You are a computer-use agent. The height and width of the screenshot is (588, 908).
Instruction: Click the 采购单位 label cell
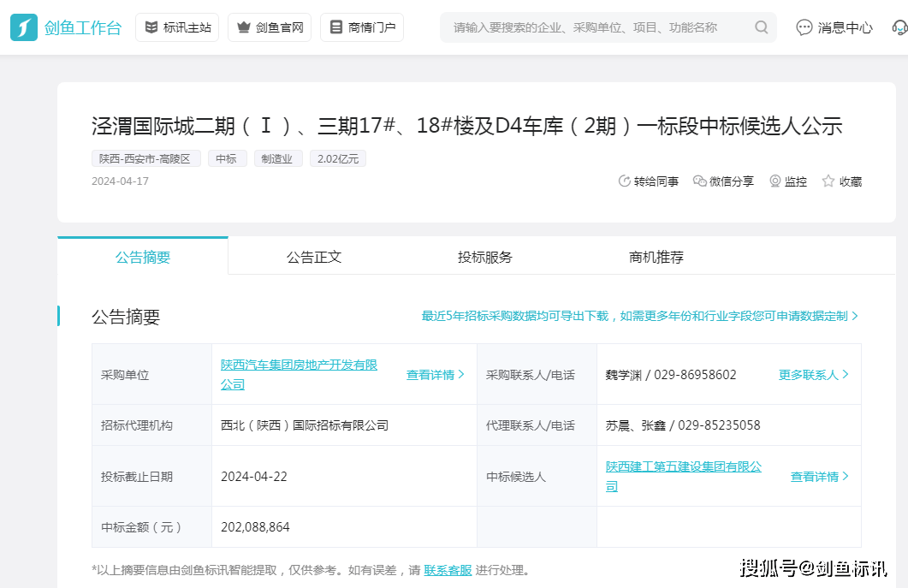click(x=151, y=374)
